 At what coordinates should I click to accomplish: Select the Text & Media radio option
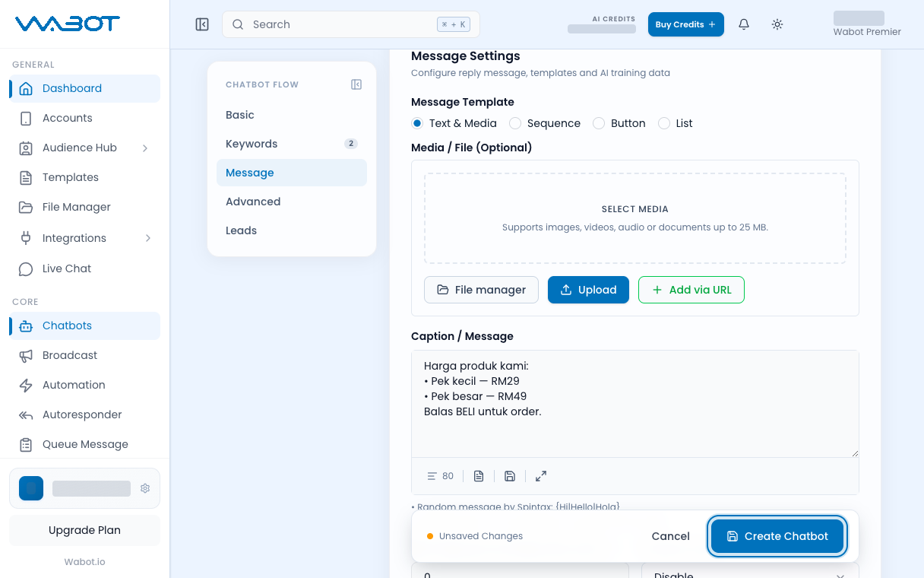pyautogui.click(x=417, y=123)
